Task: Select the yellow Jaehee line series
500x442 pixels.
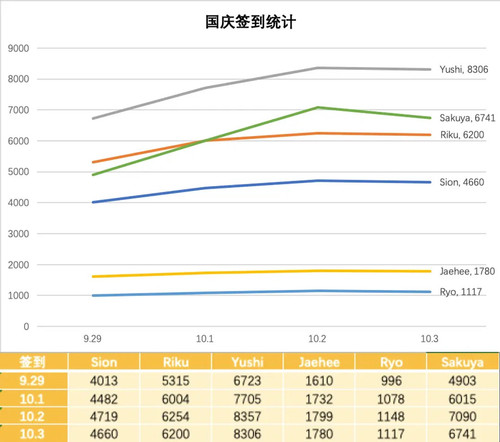Action: point(261,272)
